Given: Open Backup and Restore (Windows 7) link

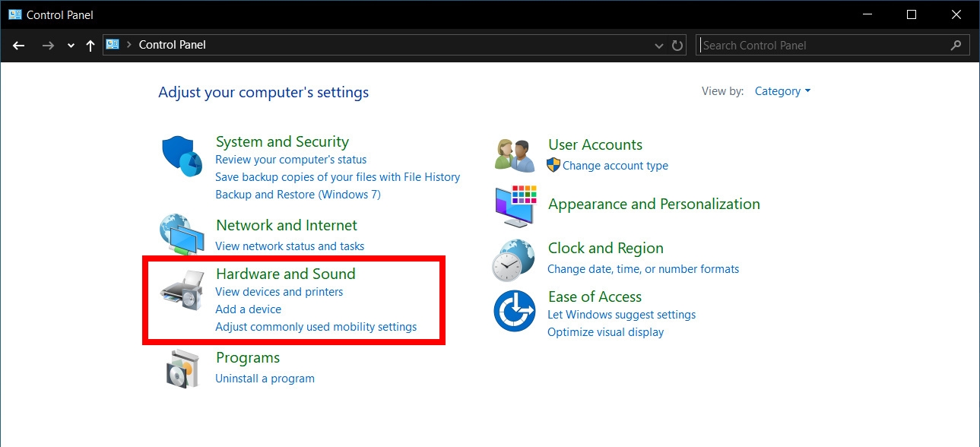Looking at the screenshot, I should (298, 195).
